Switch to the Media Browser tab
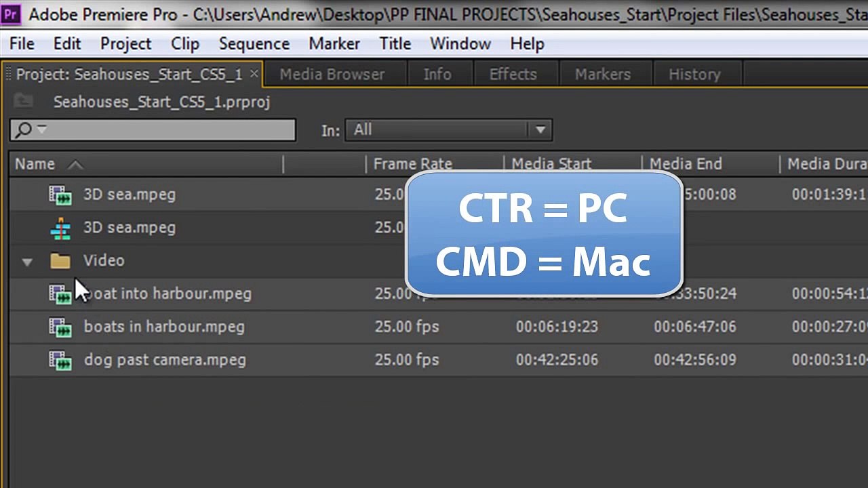 pyautogui.click(x=332, y=75)
